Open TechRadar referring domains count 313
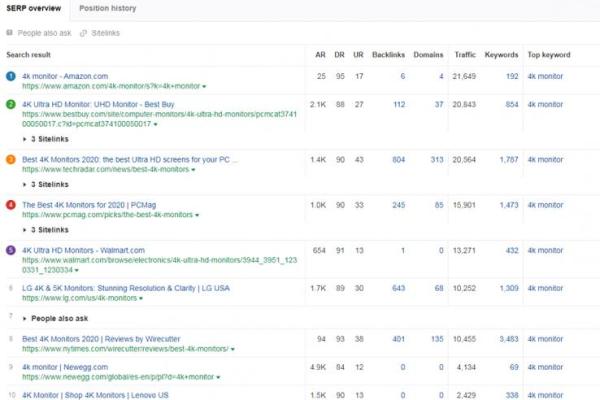 (x=437, y=159)
